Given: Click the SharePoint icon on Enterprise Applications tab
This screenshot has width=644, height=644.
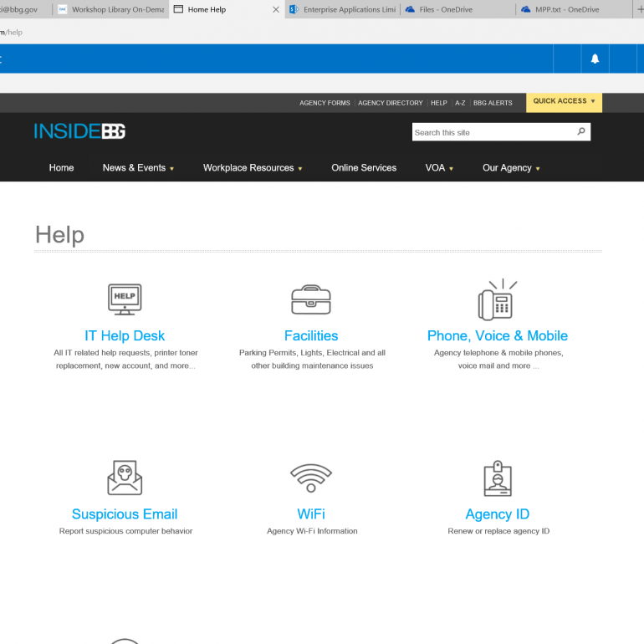Looking at the screenshot, I should [x=294, y=9].
